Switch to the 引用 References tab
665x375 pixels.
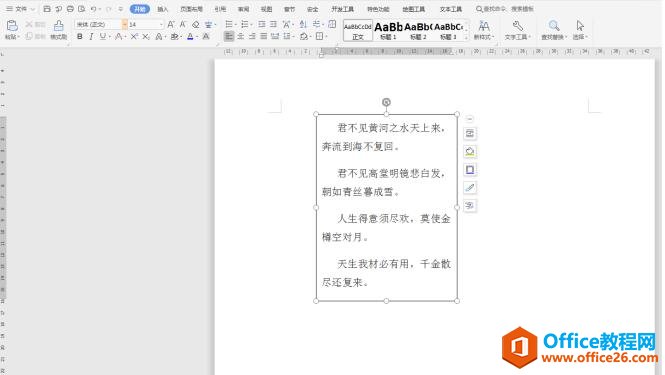pyautogui.click(x=220, y=9)
